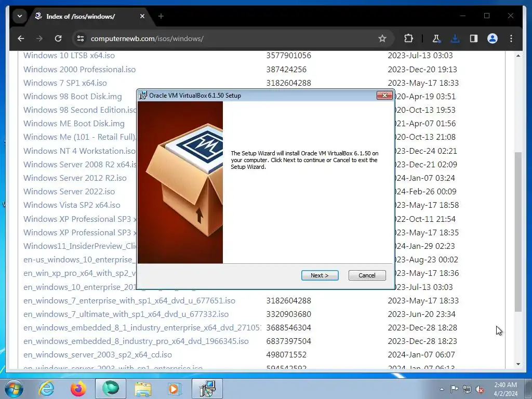532x399 pixels.
Task: Click file size 387424256
Action: [x=286, y=69]
